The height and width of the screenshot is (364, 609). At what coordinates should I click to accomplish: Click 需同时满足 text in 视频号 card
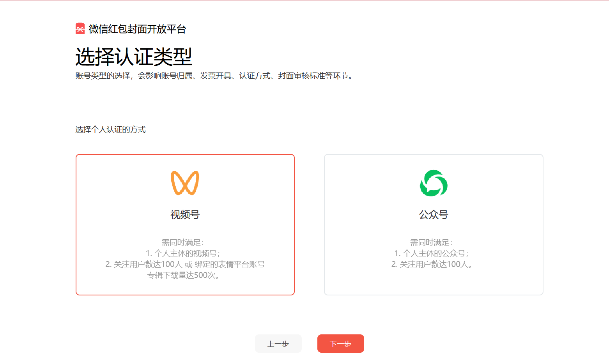pos(182,242)
